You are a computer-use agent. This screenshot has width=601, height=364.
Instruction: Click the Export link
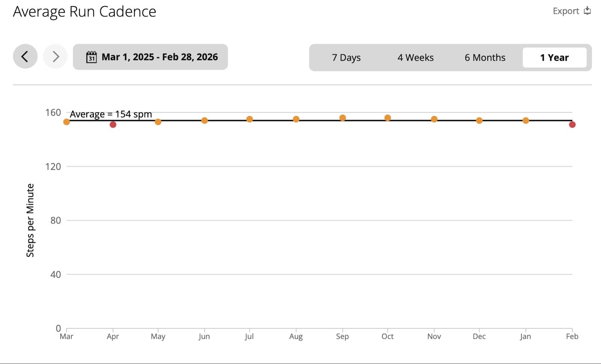566,11
